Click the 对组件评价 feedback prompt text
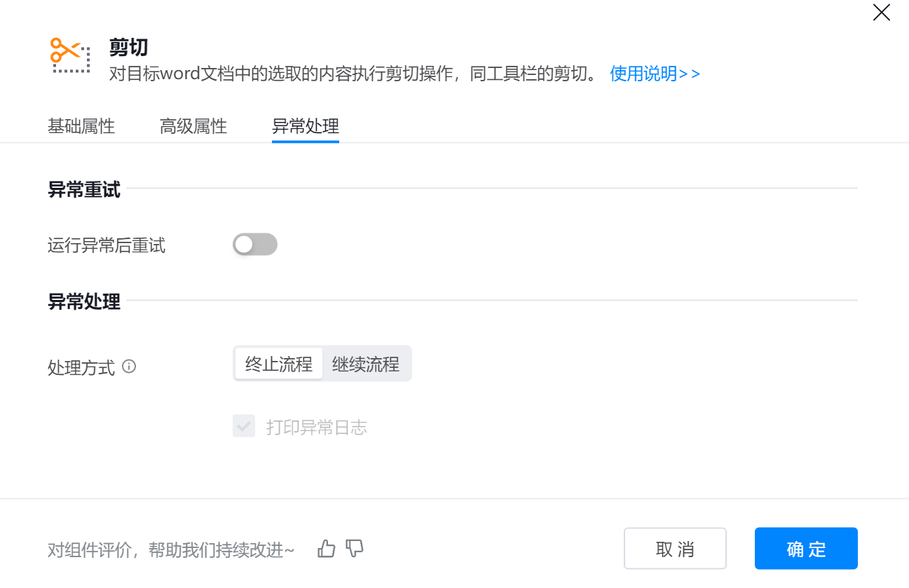This screenshot has height=588, width=909. [171, 550]
